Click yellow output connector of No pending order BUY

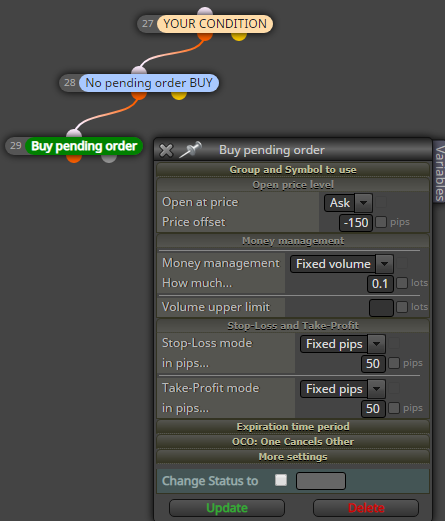[179, 95]
